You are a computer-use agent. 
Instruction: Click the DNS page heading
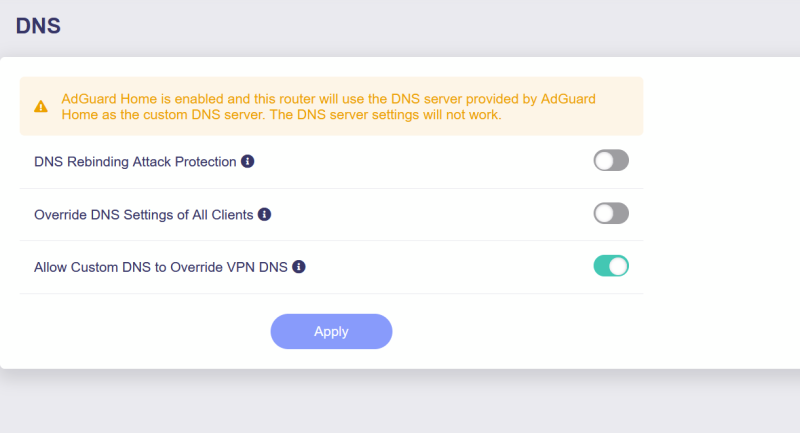tap(38, 27)
